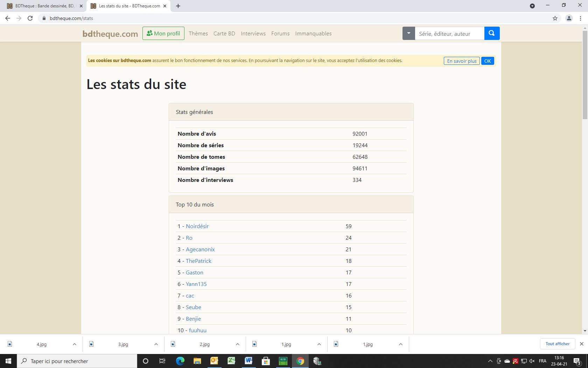588x368 pixels.
Task: Click En savoir plus about cookies
Action: click(462, 61)
